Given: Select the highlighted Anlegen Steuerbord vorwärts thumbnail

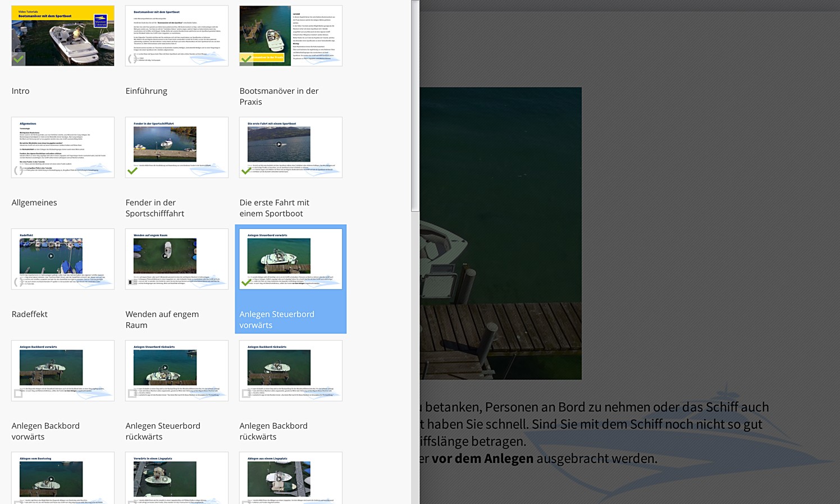Looking at the screenshot, I should (291, 259).
